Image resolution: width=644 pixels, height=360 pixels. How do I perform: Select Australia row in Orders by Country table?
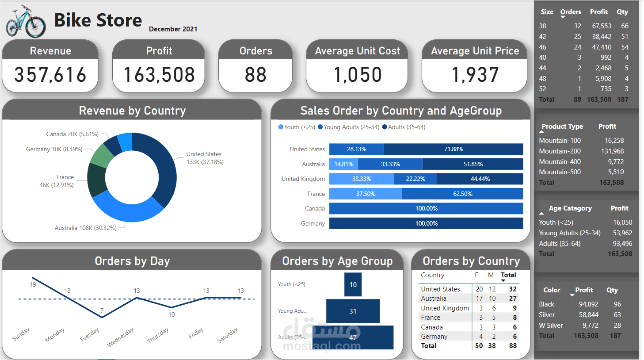coord(469,299)
